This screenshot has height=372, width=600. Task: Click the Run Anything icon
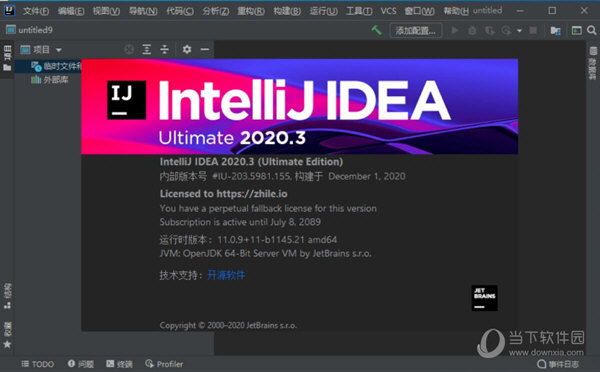point(576,30)
